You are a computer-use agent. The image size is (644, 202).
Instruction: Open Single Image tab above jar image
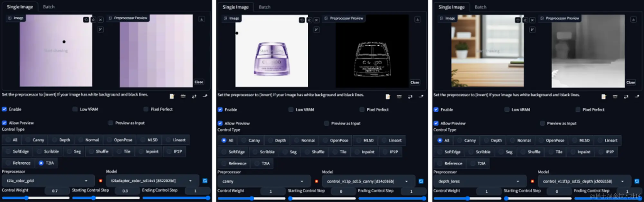pos(235,7)
